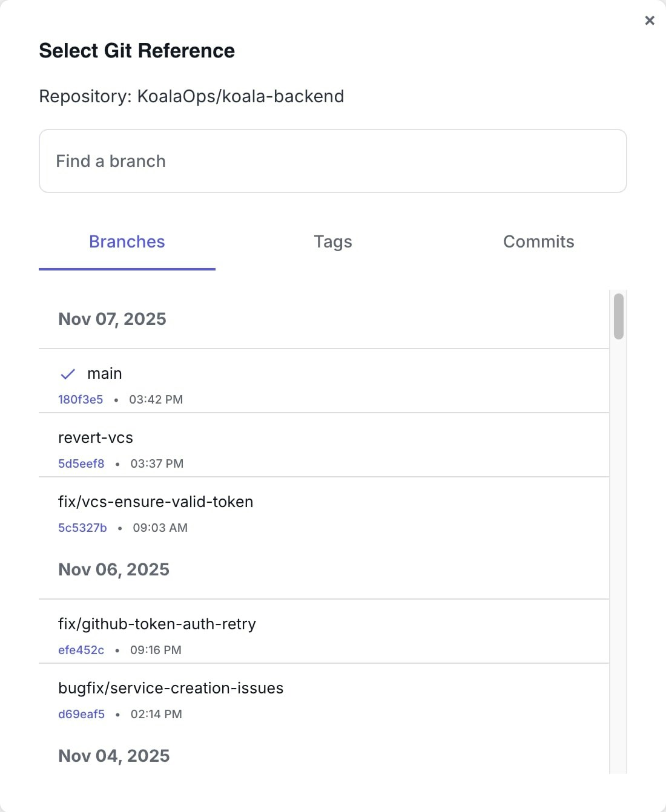The width and height of the screenshot is (666, 812).
Task: Open the Branches tab
Action: 127,241
